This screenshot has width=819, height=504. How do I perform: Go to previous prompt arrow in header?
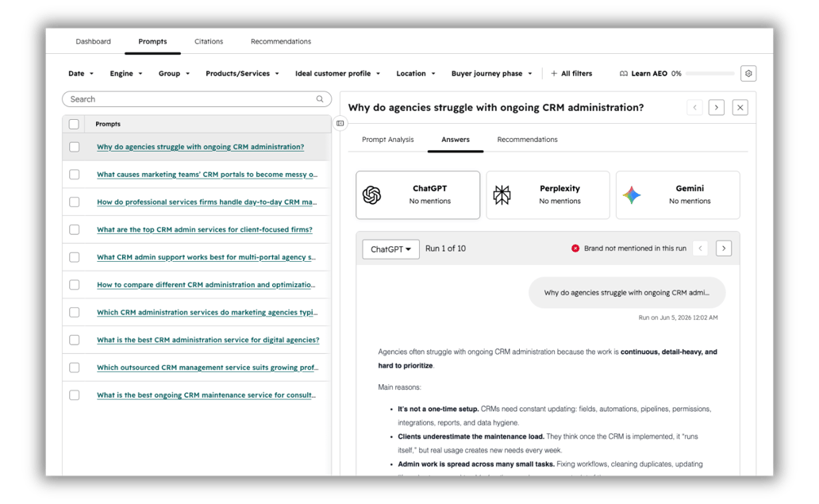point(694,108)
